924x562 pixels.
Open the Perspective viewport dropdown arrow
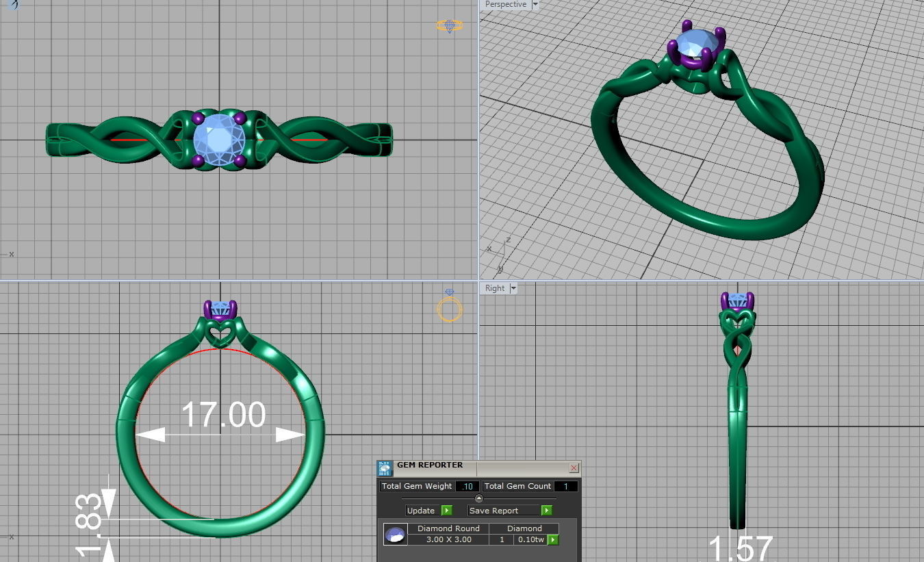pos(535,4)
